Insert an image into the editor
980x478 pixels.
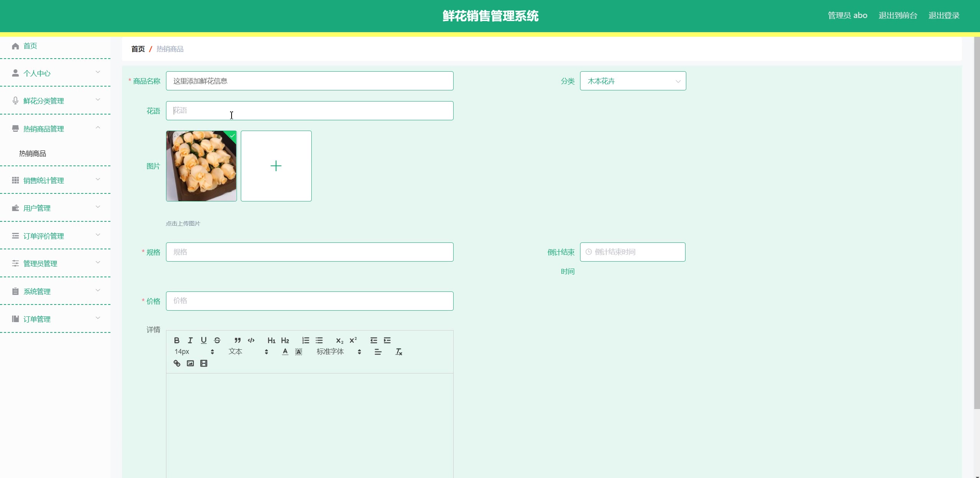(190, 363)
